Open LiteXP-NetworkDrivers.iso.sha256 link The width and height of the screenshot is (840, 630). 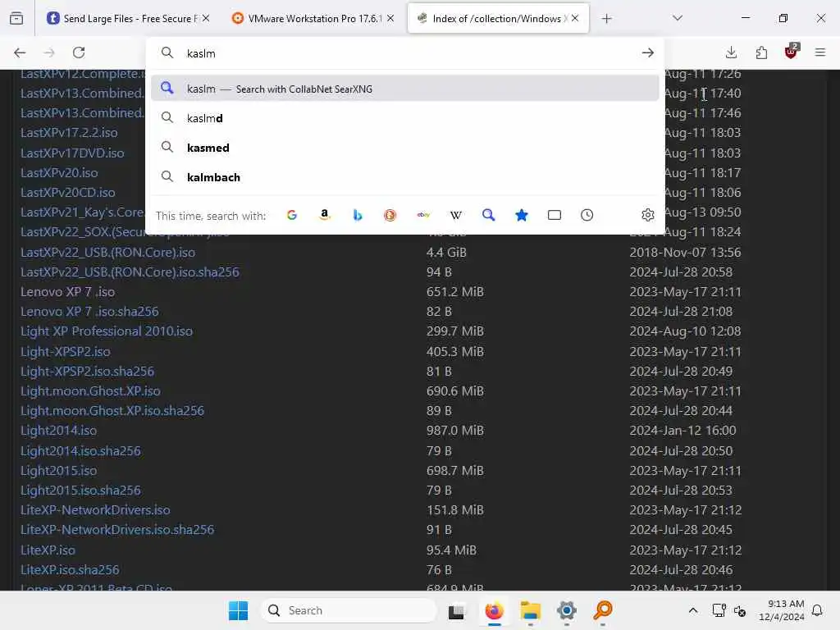(x=116, y=530)
